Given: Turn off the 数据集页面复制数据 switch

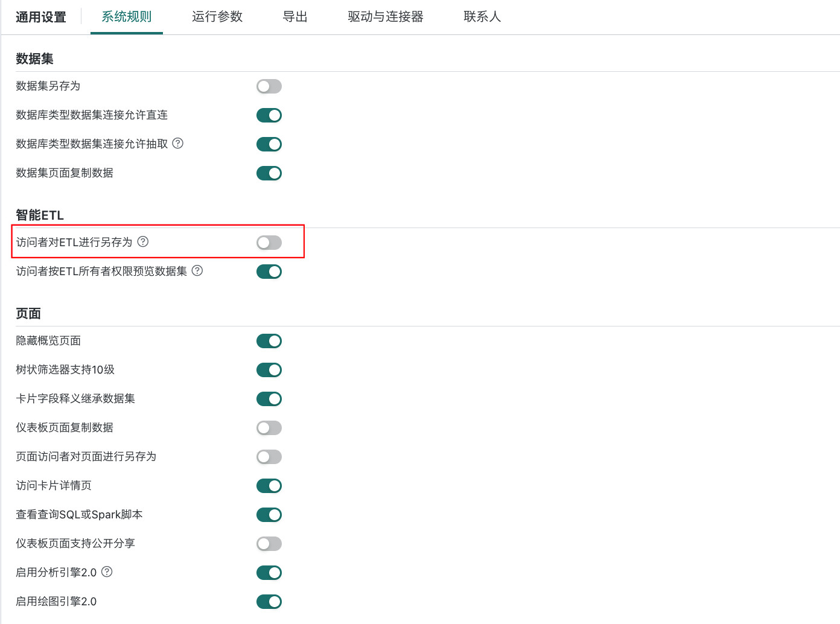Looking at the screenshot, I should click(x=269, y=173).
